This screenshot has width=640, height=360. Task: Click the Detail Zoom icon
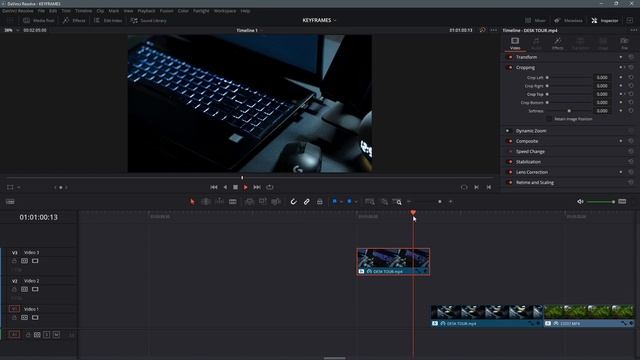coord(384,202)
